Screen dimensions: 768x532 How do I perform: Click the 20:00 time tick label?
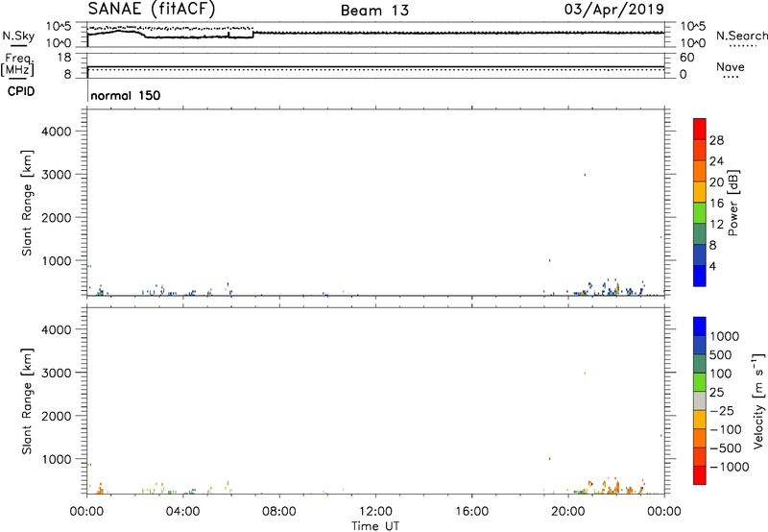567,512
